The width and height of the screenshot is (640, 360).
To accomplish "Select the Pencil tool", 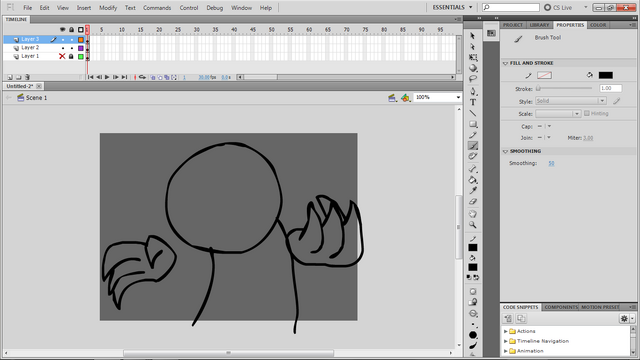I will tap(473, 135).
